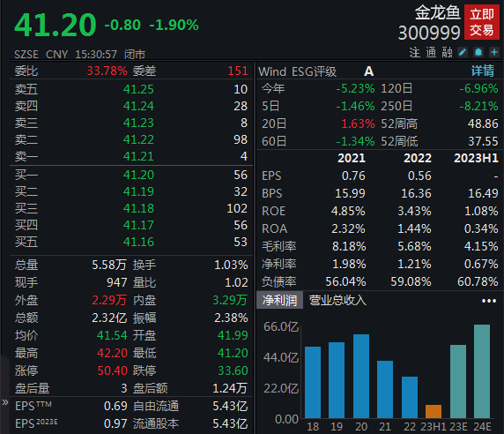Screen dimensions: 504x434
Task: Set a price alert with bell icon
Action: (478, 52)
